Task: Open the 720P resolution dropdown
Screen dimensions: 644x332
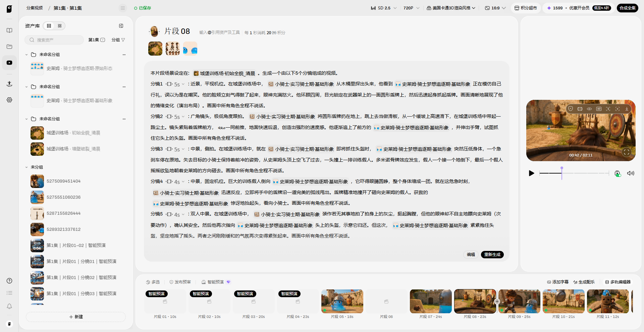Action: [411, 8]
